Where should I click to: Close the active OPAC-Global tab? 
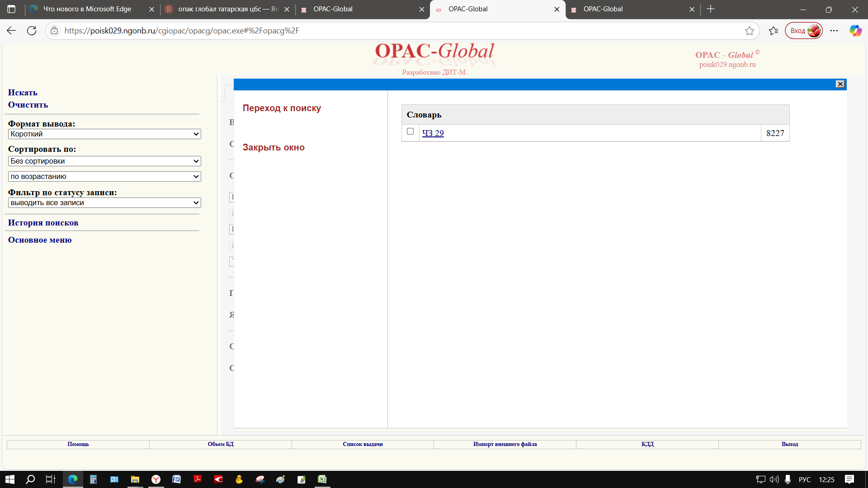click(x=557, y=9)
